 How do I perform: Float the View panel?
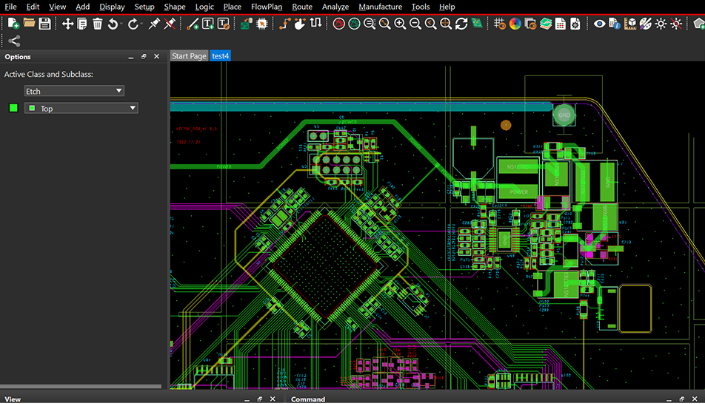259,399
